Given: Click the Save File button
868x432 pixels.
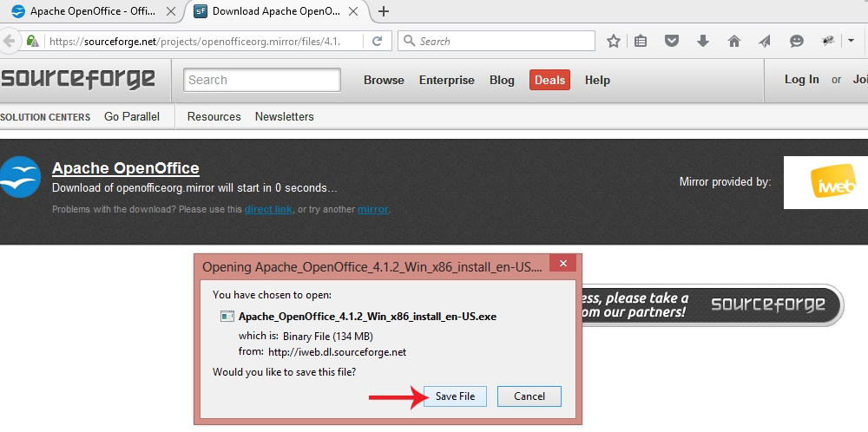Looking at the screenshot, I should [x=455, y=396].
